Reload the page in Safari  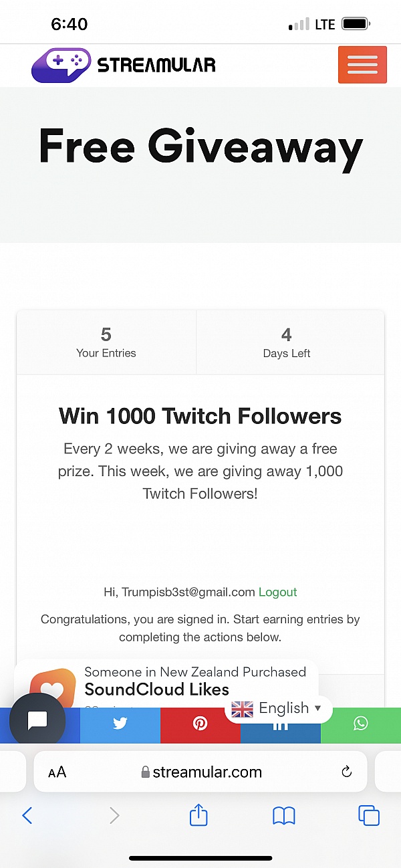(x=346, y=772)
